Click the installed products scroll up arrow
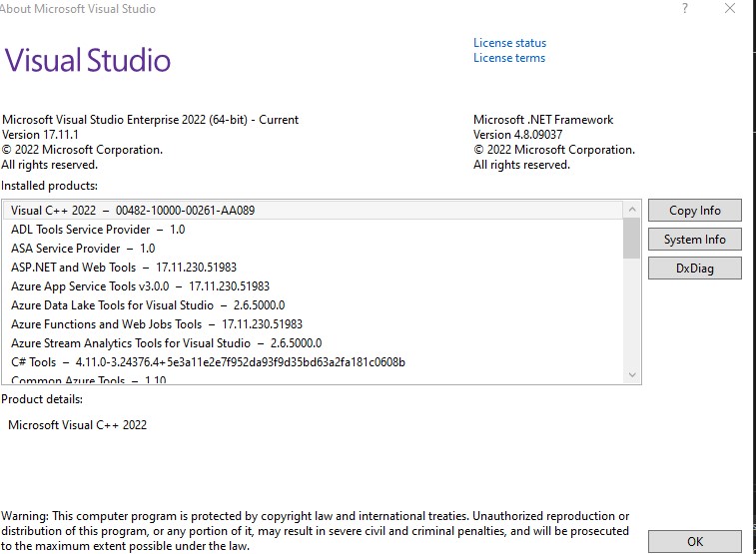This screenshot has width=756, height=554. (631, 209)
